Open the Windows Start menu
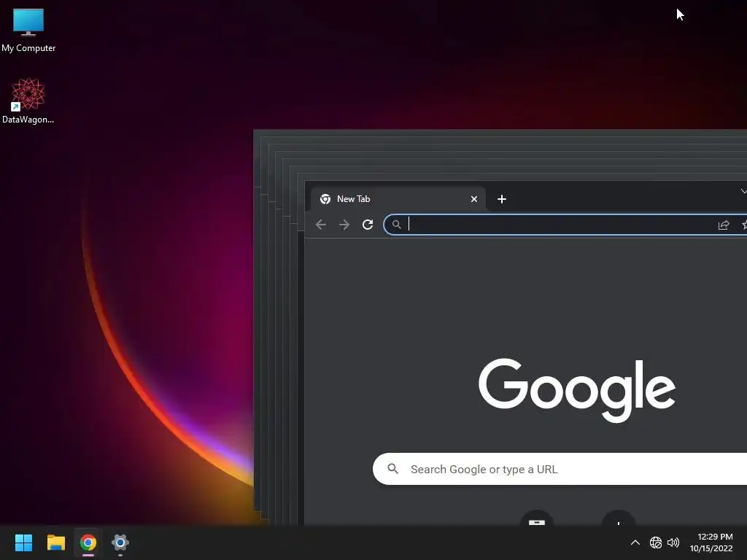Screen dimensions: 747x560 [23, 542]
